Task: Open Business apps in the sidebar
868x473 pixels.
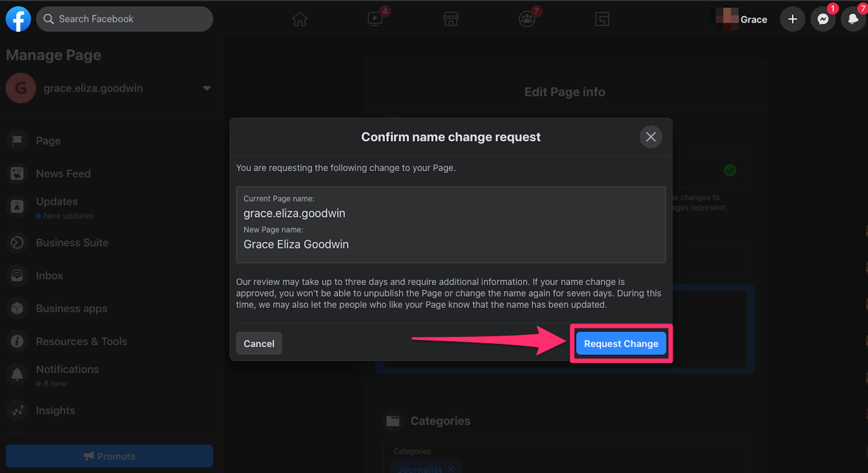Action: coord(109,308)
